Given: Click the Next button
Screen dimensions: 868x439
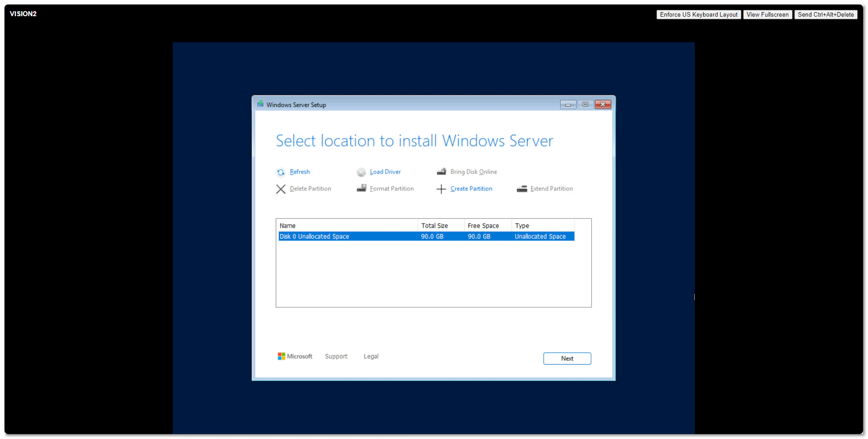Looking at the screenshot, I should [x=567, y=359].
